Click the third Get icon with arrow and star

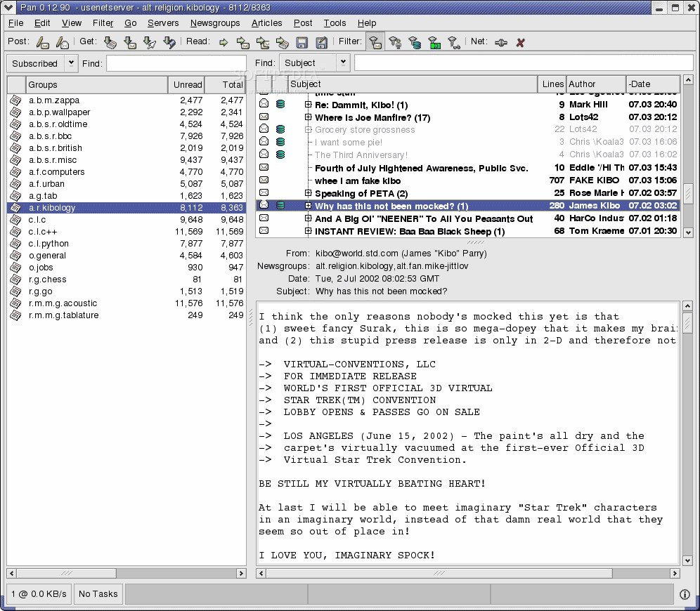pos(150,42)
